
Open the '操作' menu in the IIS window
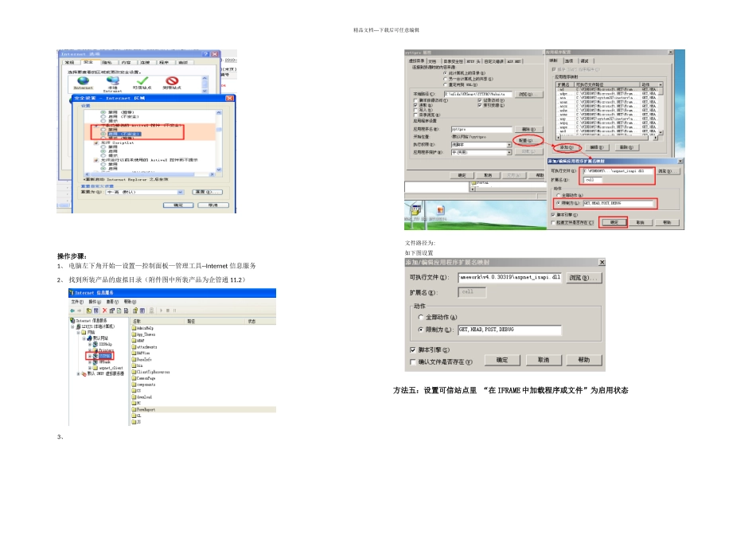click(95, 302)
